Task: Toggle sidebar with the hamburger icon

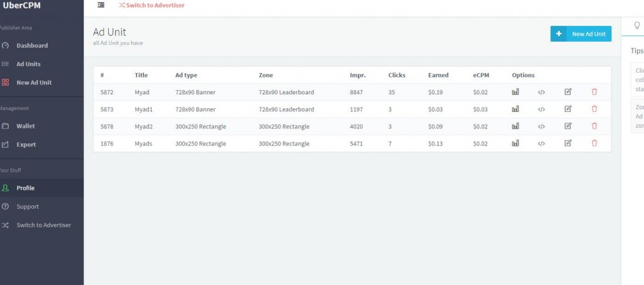Action: tap(101, 5)
